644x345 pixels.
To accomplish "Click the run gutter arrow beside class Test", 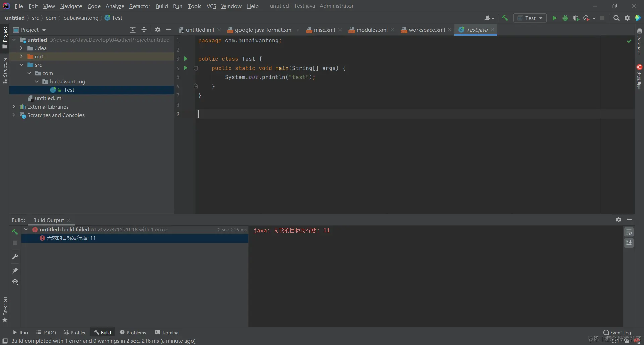I will (x=186, y=59).
